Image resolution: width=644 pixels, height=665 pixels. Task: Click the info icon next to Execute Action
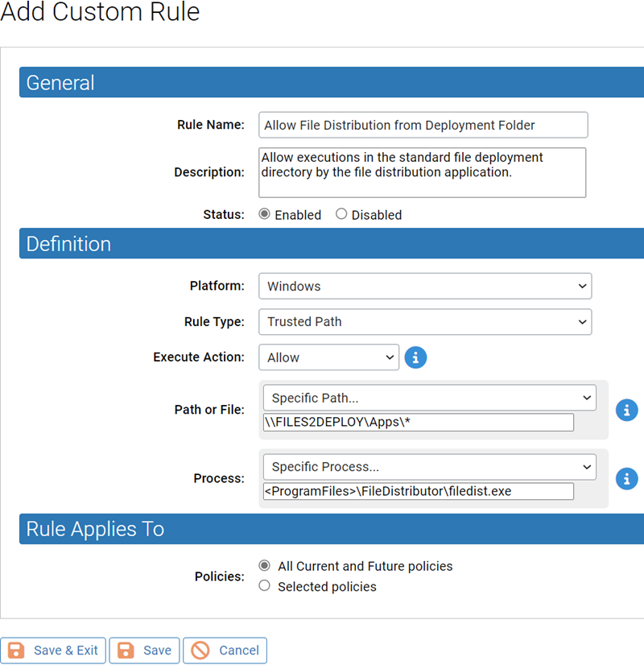415,357
